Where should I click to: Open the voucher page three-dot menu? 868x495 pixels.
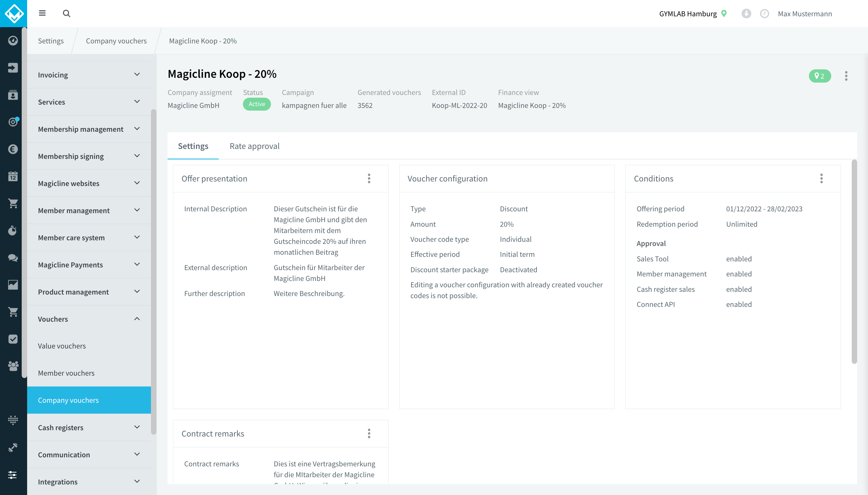pos(846,76)
